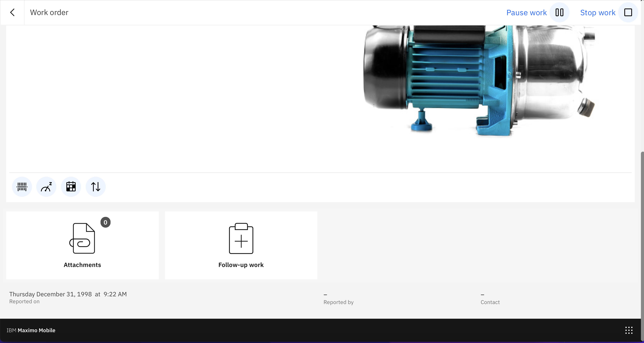This screenshot has width=644, height=343.
Task: Click the square stop icon button
Action: (x=628, y=12)
